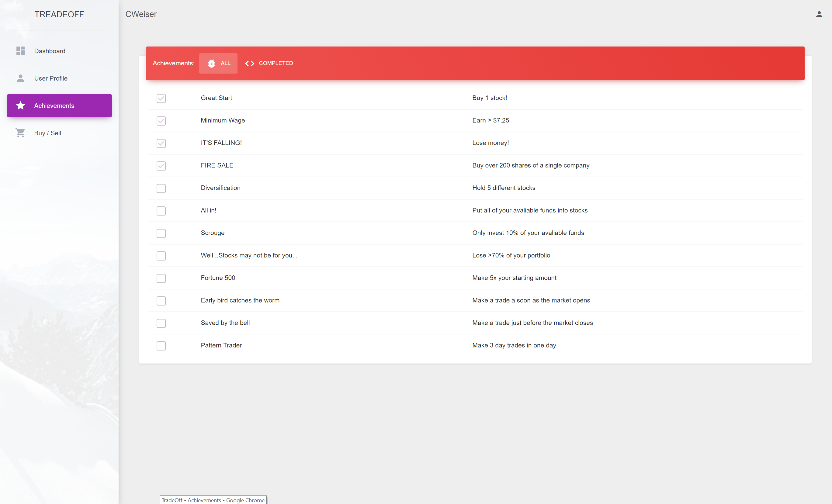832x504 pixels.
Task: Check the Scrouge achievement checkbox
Action: tap(161, 233)
